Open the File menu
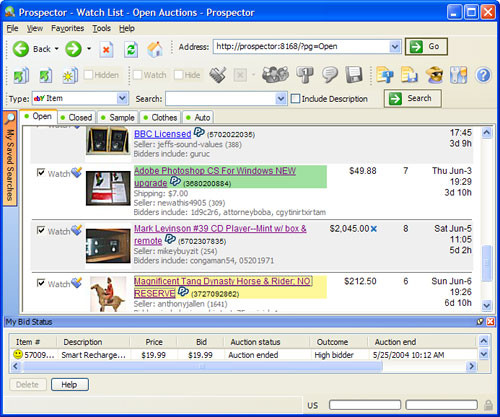Image resolution: width=500 pixels, height=417 pixels. [x=12, y=28]
